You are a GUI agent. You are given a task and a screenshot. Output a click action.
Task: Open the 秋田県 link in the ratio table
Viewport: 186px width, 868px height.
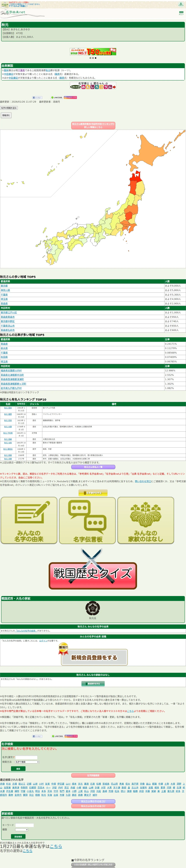pyautogui.click(x=4, y=357)
